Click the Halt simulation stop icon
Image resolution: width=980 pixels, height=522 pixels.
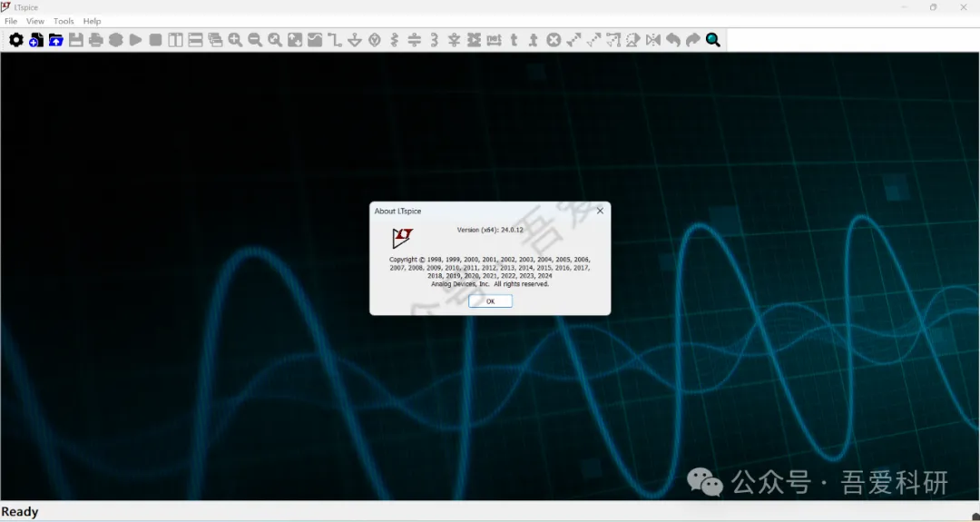pyautogui.click(x=156, y=40)
